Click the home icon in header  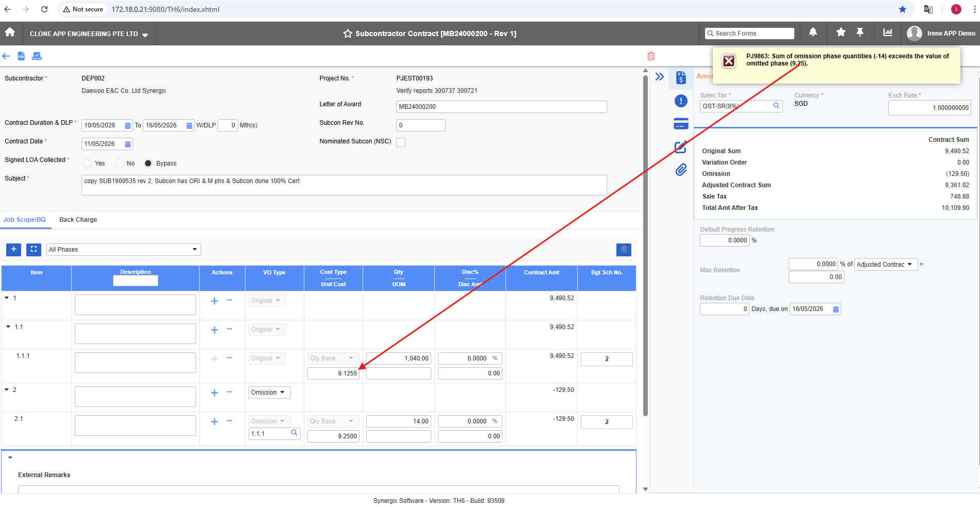point(10,32)
